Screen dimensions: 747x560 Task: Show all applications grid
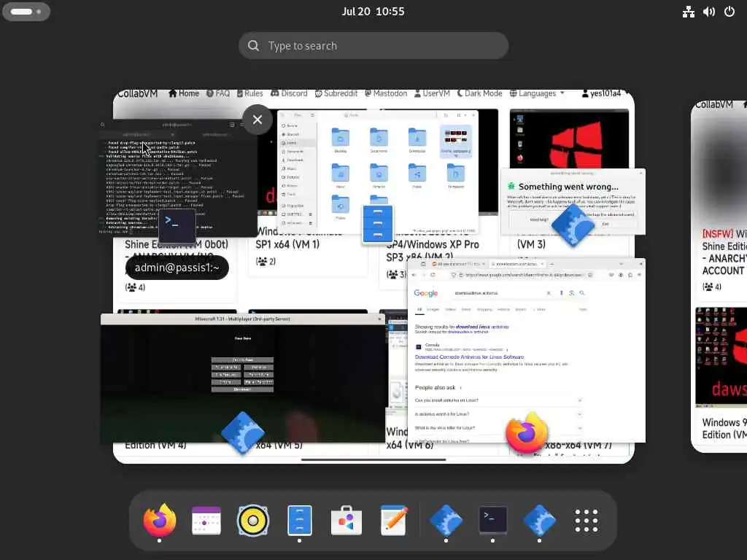(x=587, y=521)
